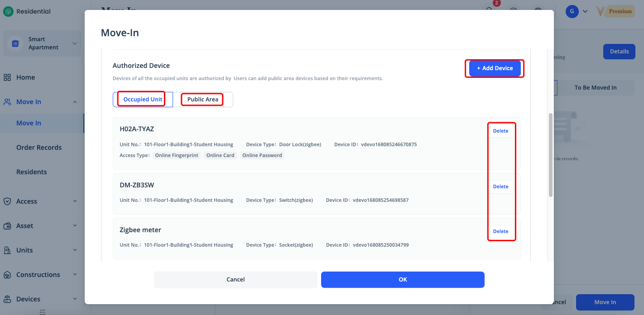Viewport: 644px width, 315px height.
Task: Click the sidebar collapse icon at bottom
Action: point(43,311)
